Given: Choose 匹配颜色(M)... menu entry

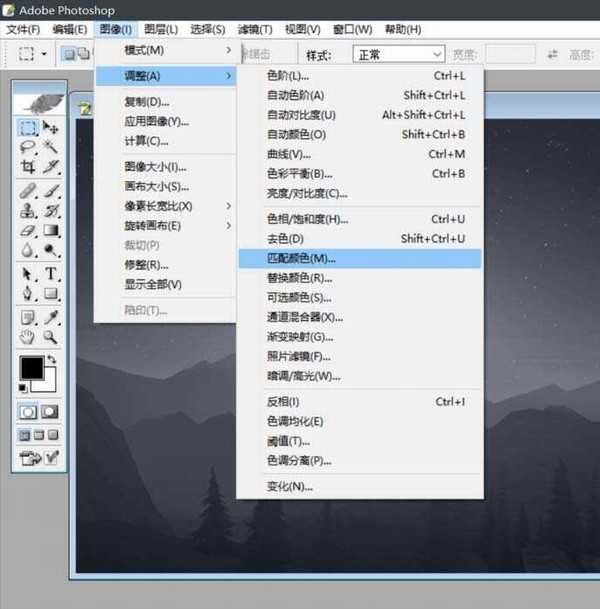Looking at the screenshot, I should point(360,258).
